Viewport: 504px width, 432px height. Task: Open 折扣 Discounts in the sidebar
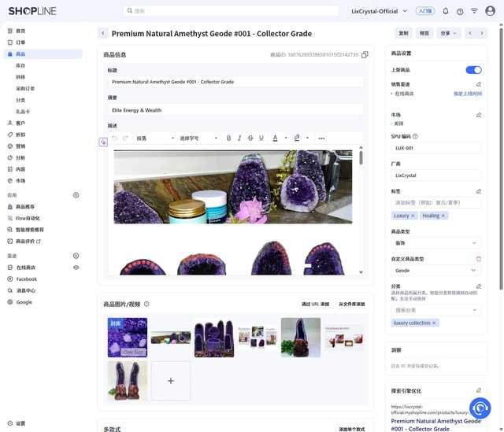pyautogui.click(x=20, y=135)
